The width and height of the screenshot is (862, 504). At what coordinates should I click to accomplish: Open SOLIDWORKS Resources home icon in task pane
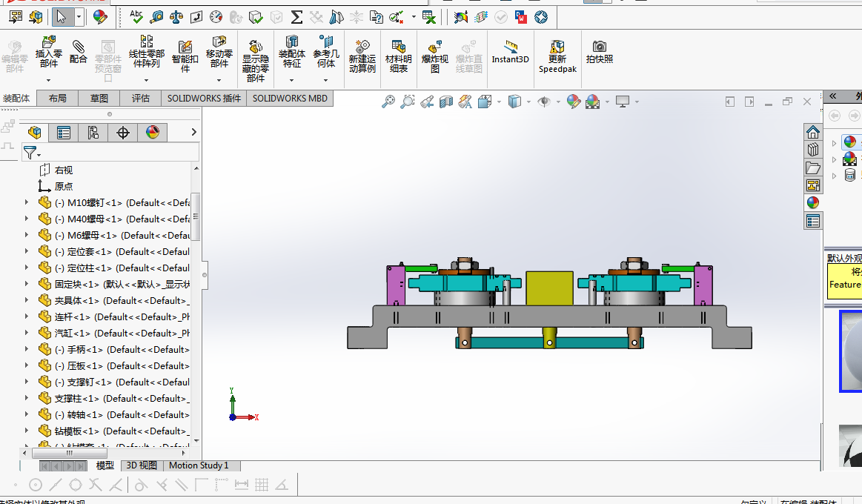tap(812, 133)
